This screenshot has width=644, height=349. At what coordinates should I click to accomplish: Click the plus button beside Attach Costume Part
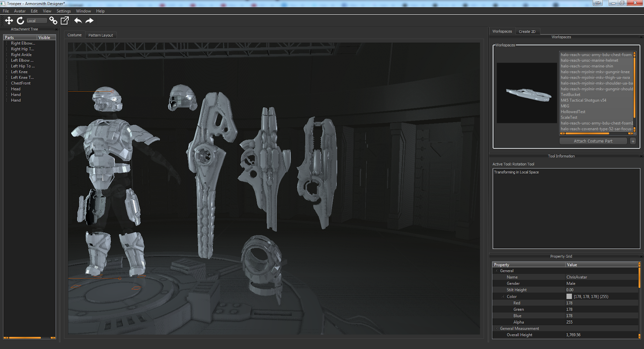pos(633,141)
